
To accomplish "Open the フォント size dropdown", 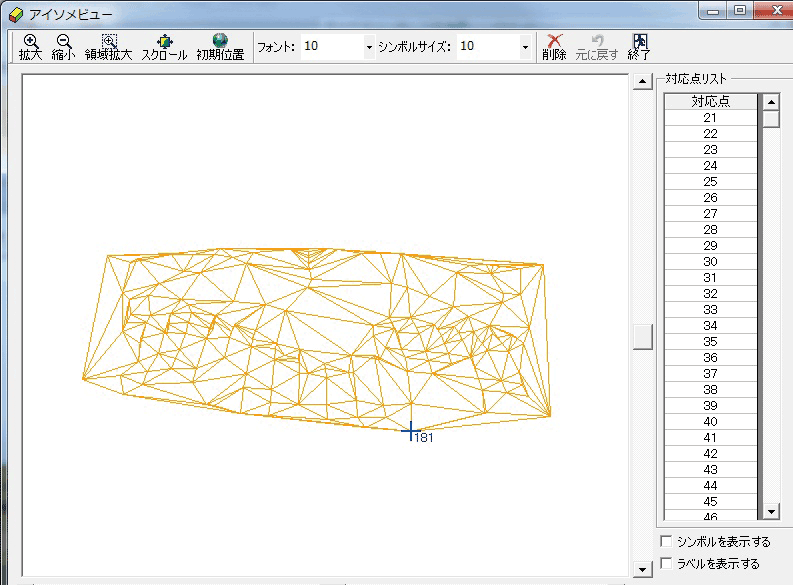I will point(369,47).
